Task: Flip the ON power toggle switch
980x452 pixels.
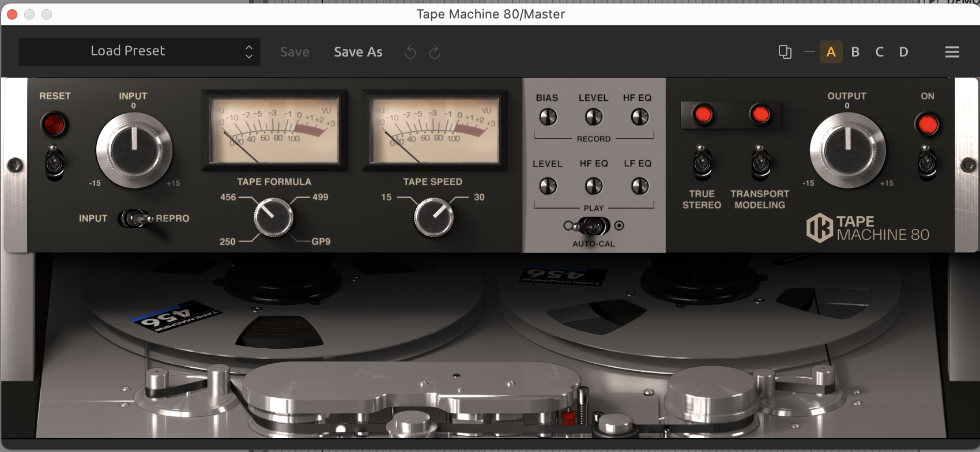Action: click(x=927, y=162)
